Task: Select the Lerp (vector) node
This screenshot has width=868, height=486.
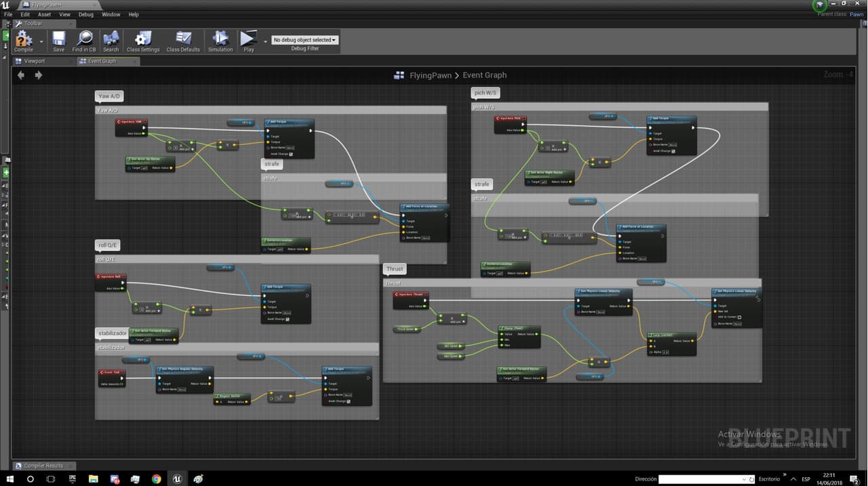Action: click(x=671, y=344)
